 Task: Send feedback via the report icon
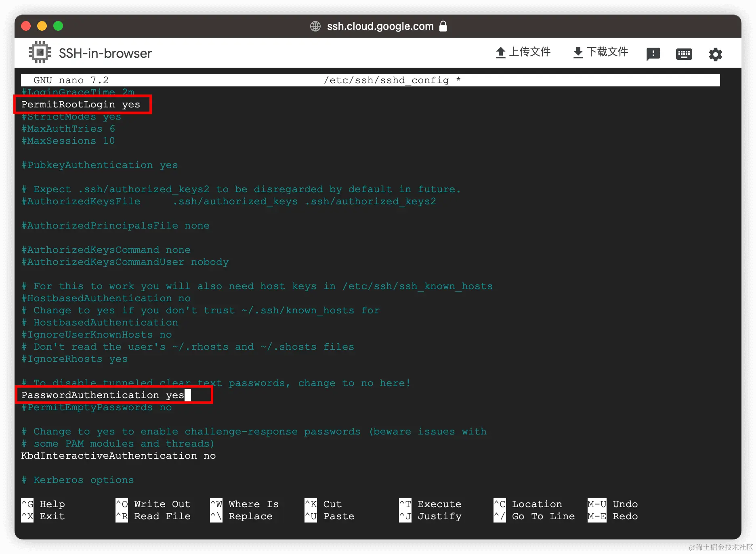[x=653, y=54]
